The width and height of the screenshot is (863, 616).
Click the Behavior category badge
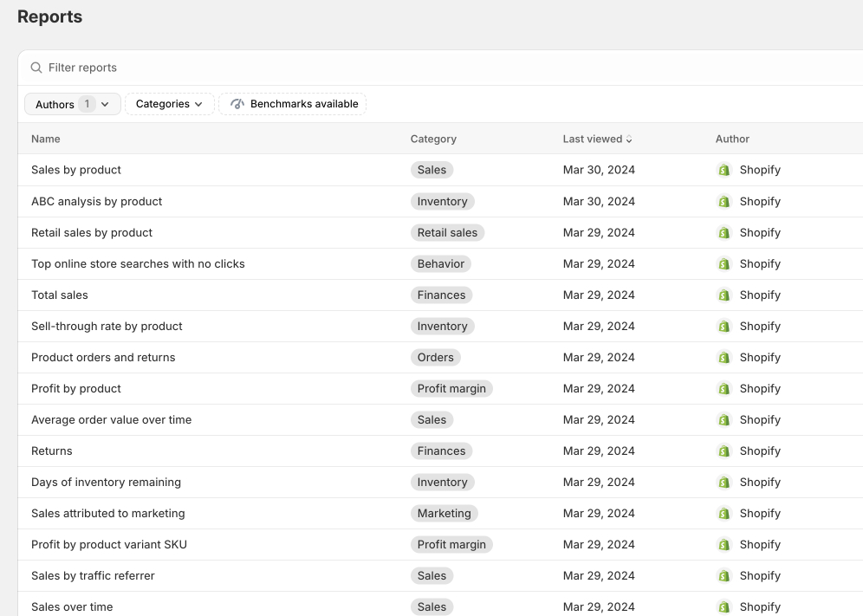(441, 264)
